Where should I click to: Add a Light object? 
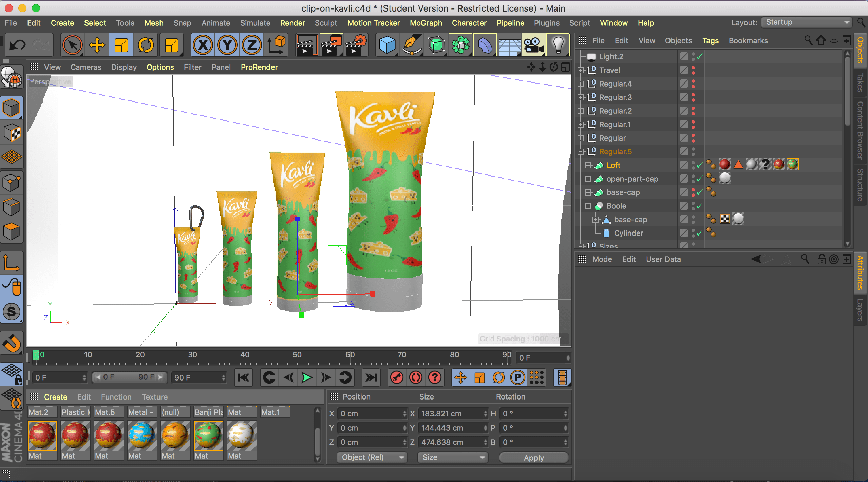coord(558,45)
